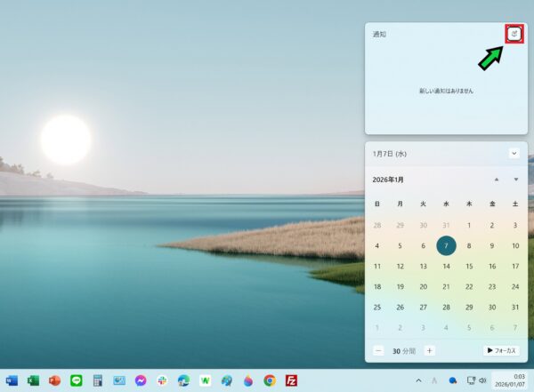Go to next month using the down arrow
The width and height of the screenshot is (534, 392).
click(x=516, y=180)
